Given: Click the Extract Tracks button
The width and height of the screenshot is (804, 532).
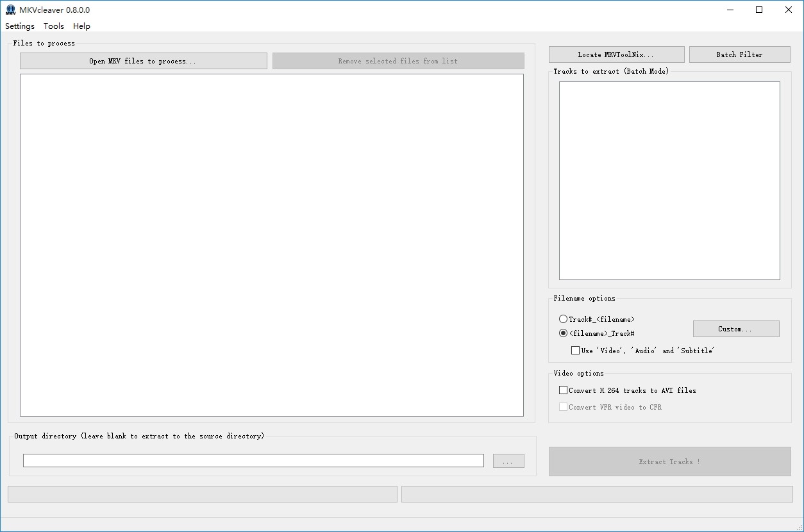Looking at the screenshot, I should (669, 461).
